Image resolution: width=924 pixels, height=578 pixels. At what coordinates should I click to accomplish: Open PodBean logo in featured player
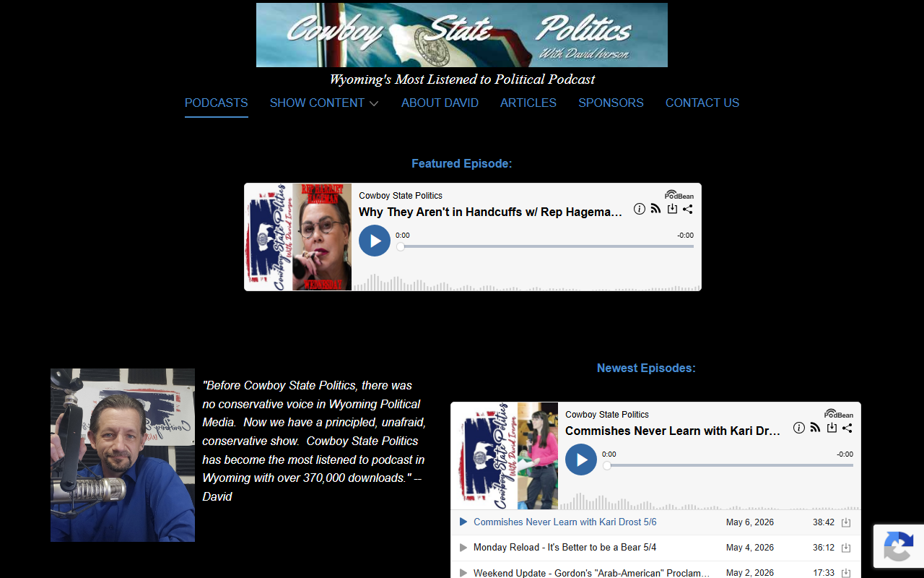point(679,195)
